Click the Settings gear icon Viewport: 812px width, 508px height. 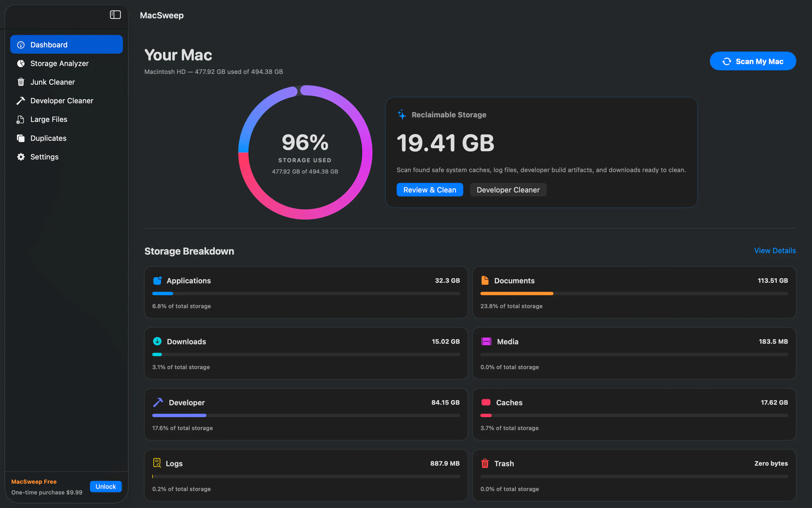[21, 157]
